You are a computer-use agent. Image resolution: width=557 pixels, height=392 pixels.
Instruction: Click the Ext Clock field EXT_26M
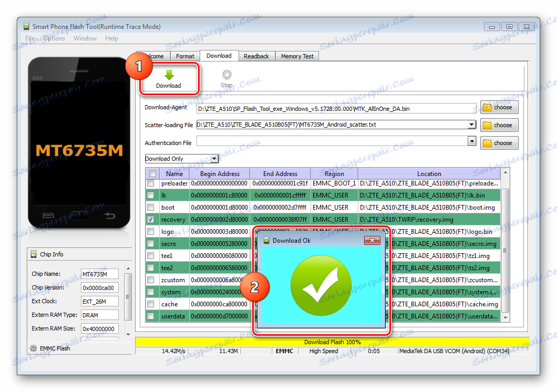[x=99, y=302]
